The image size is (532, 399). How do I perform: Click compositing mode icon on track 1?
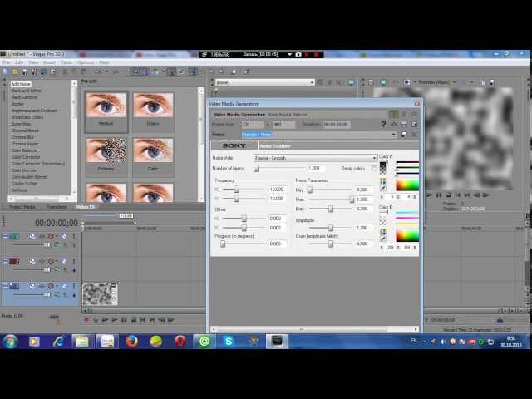coord(57,244)
